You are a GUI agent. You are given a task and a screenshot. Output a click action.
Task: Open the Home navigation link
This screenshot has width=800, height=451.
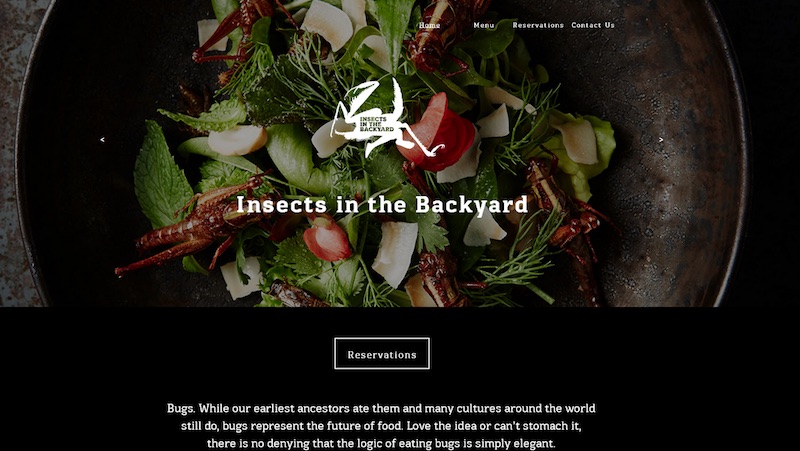pyautogui.click(x=429, y=25)
